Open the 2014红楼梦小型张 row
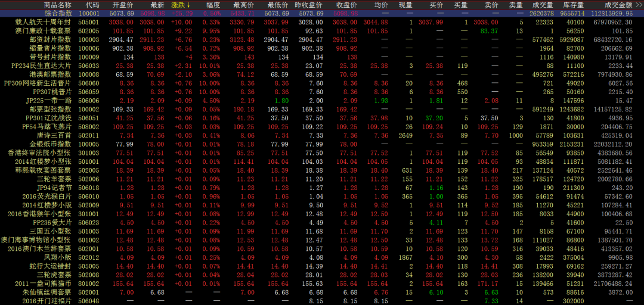644x305 pixels. tap(322, 161)
